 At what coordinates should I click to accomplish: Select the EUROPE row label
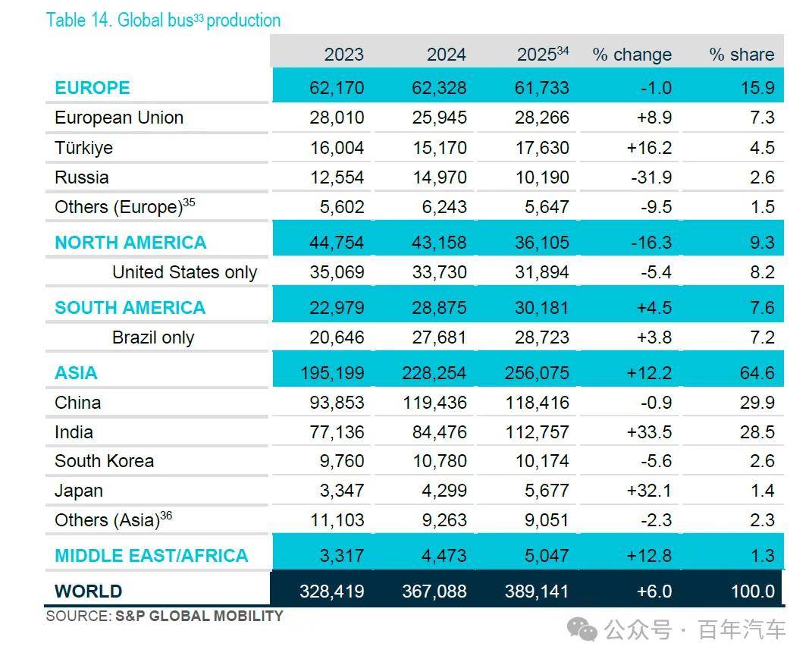point(92,87)
